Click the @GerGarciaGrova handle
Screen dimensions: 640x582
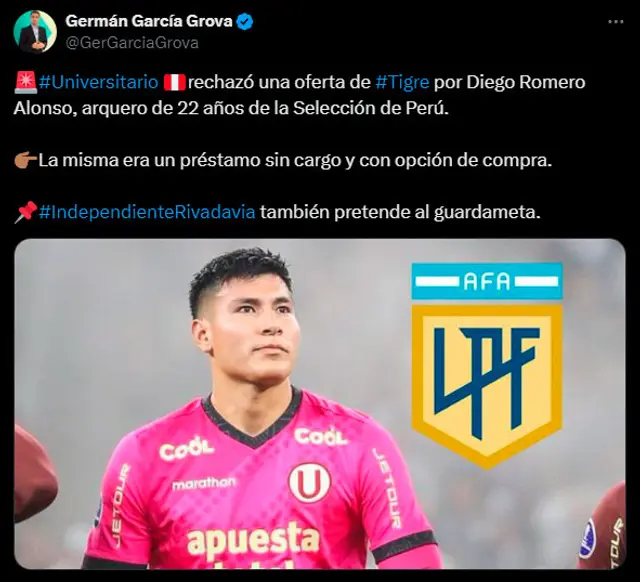pos(132,43)
